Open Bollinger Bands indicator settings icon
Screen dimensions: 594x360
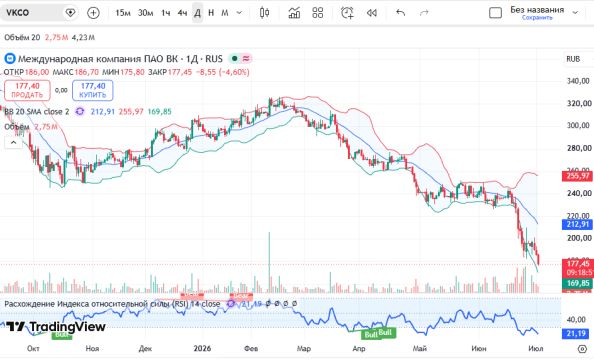click(x=80, y=111)
